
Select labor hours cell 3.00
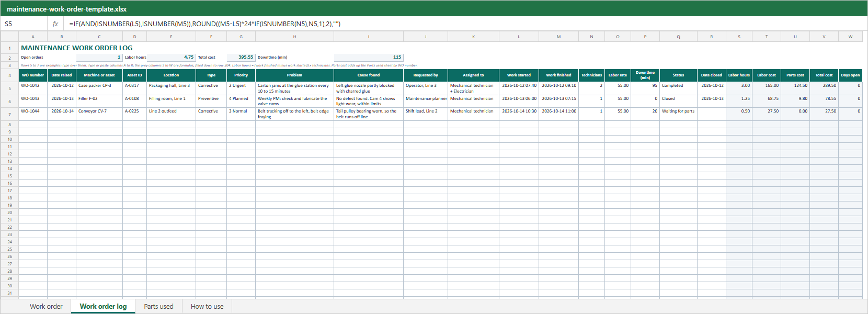point(739,88)
